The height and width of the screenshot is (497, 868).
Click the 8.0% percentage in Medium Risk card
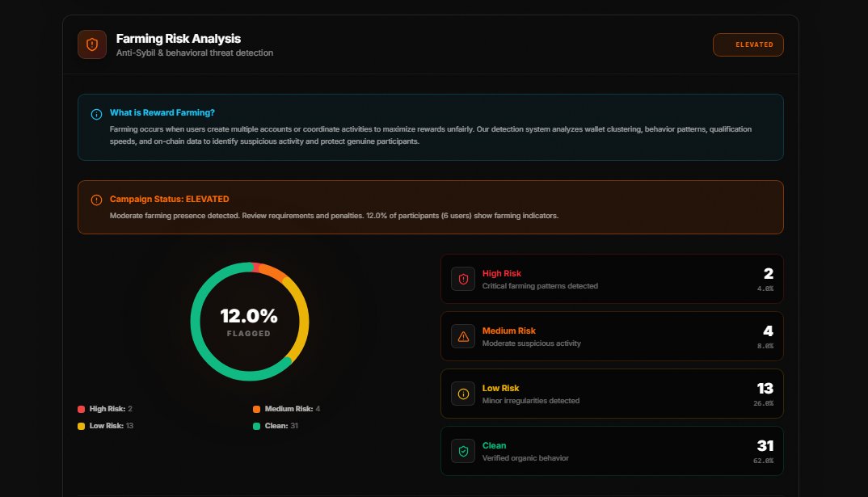(765, 346)
